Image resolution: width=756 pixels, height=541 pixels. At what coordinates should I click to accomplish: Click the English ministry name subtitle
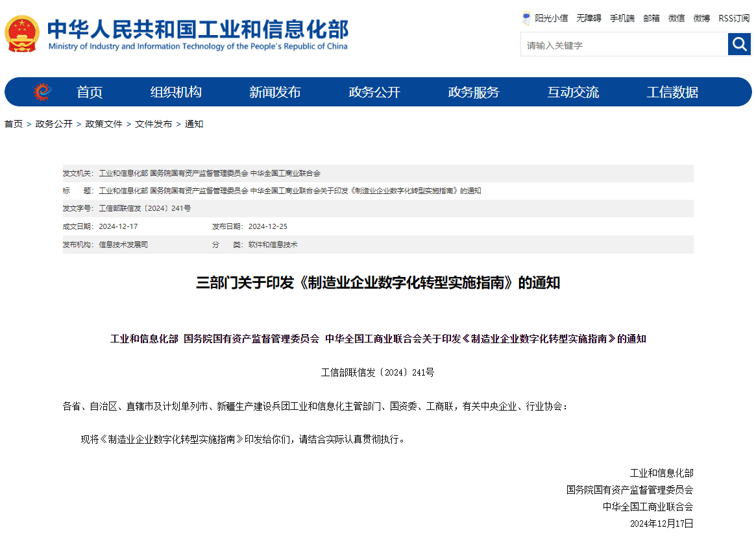pyautogui.click(x=198, y=46)
